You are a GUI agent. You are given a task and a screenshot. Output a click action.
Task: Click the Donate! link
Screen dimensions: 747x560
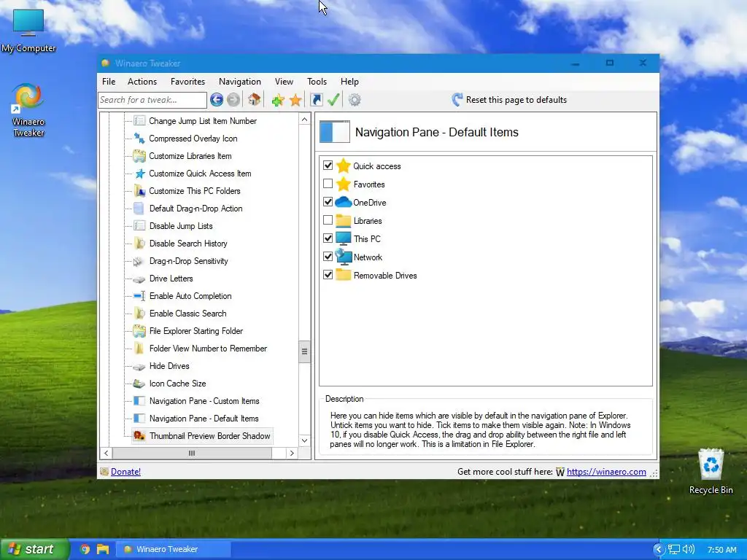point(125,472)
